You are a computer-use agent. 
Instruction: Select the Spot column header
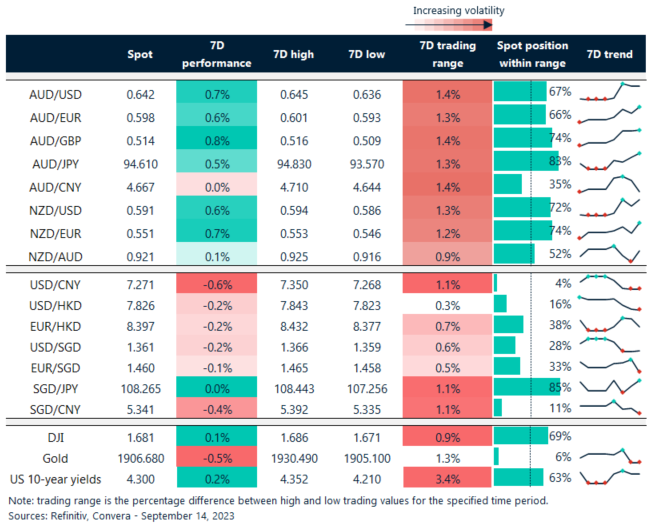point(140,55)
